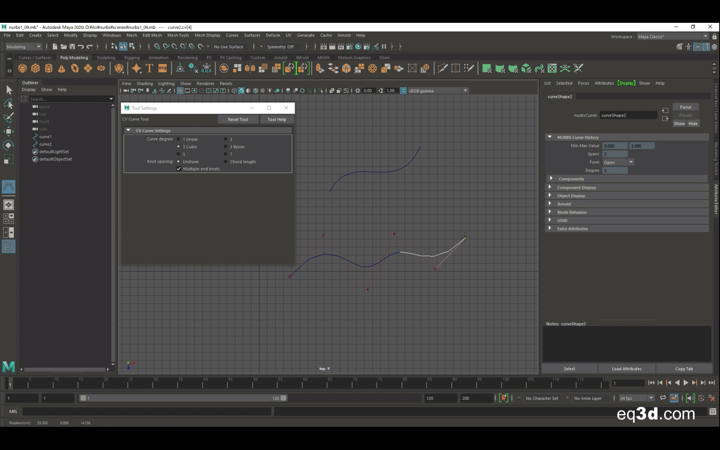This screenshot has width=720, height=450.
Task: Click the polygon sphere shelf icon
Action: point(21,69)
